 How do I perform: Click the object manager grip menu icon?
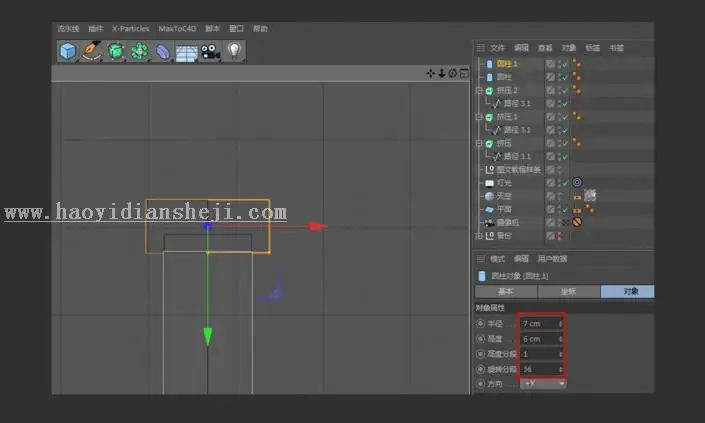pyautogui.click(x=481, y=48)
